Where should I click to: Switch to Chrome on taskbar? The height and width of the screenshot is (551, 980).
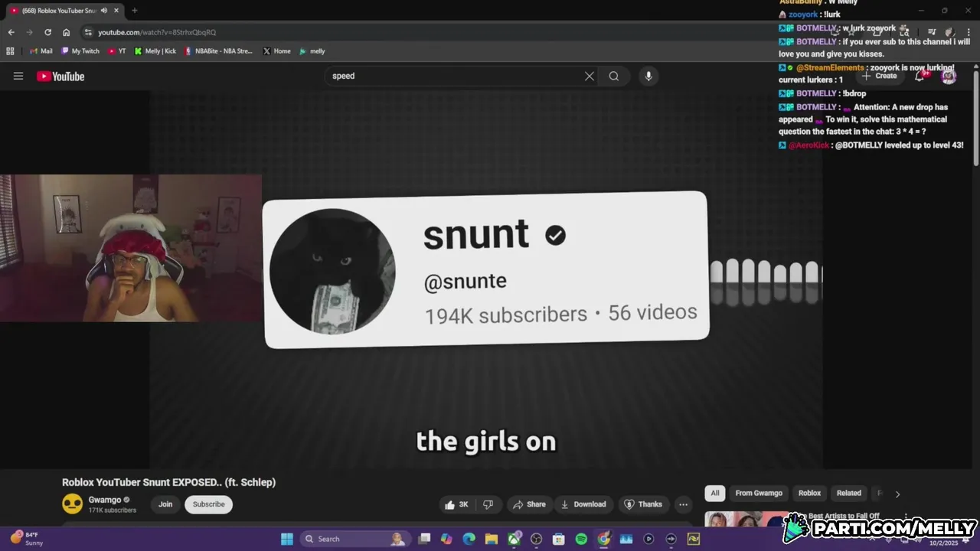[x=604, y=539]
